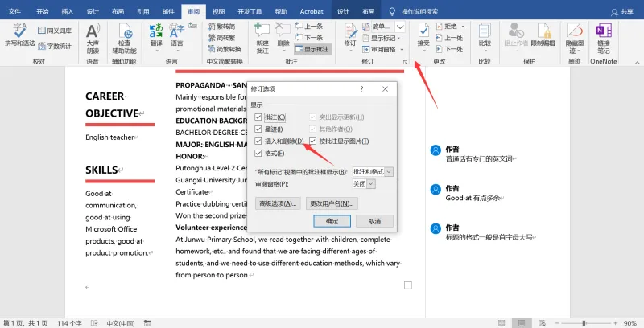
Task: Switch to the 插入 tab
Action: 68,11
